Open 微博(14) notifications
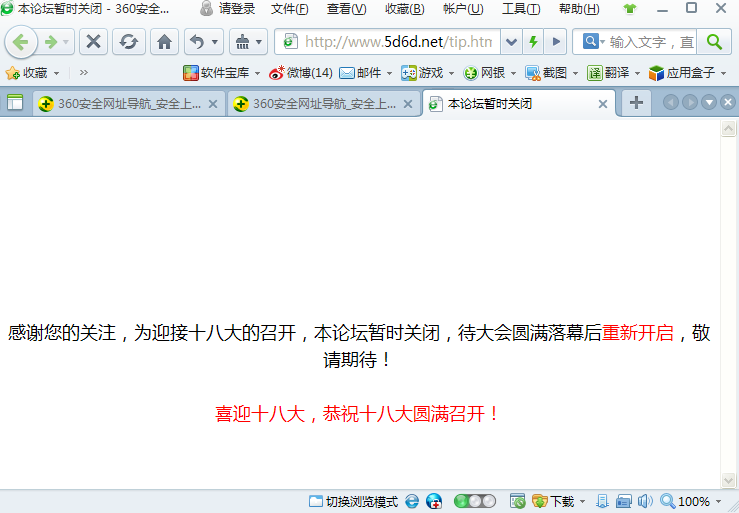The image size is (739, 513). click(301, 73)
